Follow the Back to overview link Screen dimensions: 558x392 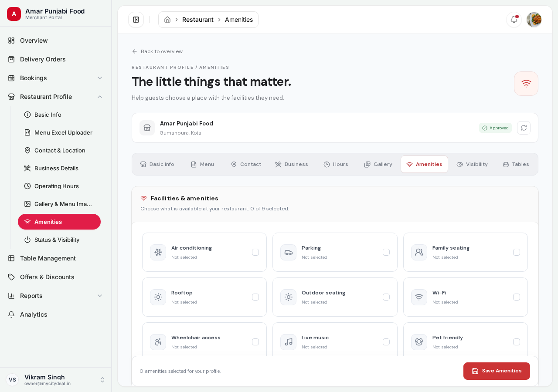point(157,51)
